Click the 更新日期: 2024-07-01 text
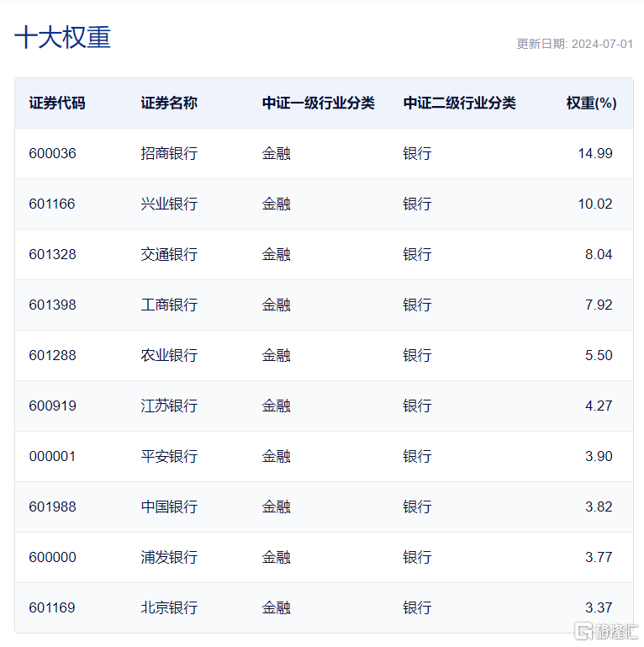 (x=575, y=44)
